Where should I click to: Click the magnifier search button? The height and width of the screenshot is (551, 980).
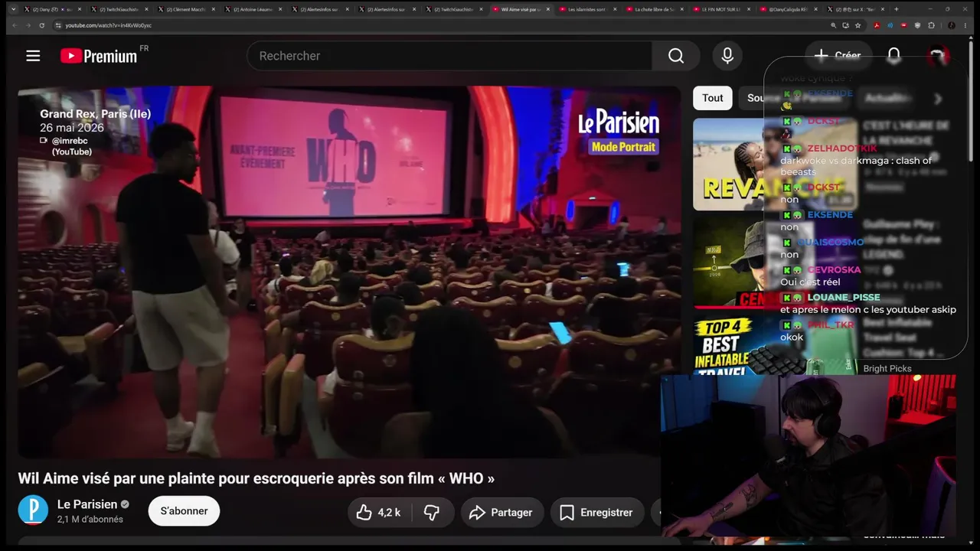click(x=675, y=56)
